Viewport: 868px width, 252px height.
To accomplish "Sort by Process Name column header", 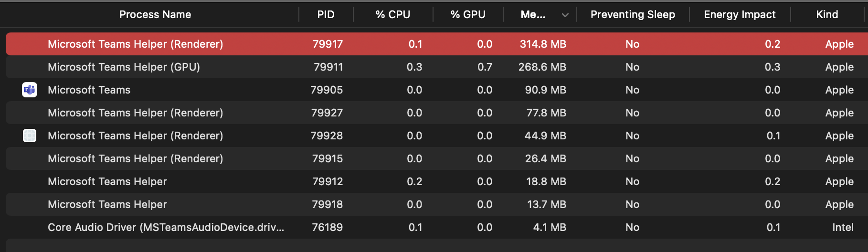I will coord(155,15).
